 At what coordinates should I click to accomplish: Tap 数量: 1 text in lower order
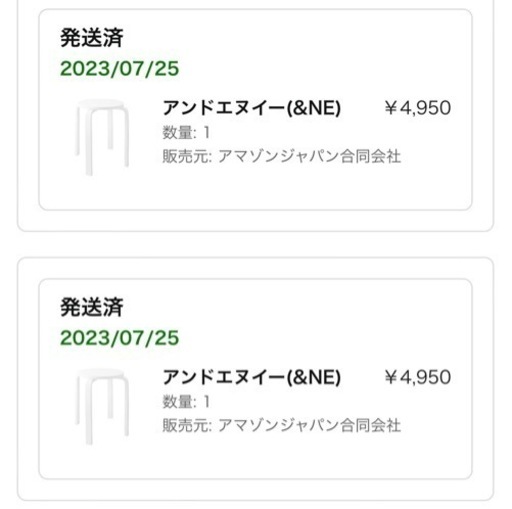pos(186,402)
